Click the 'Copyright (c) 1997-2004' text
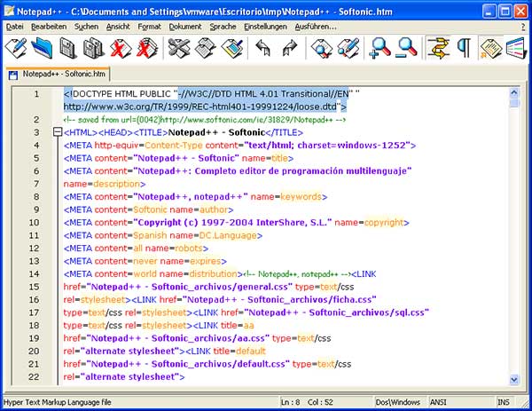The image size is (532, 411). click(196, 223)
